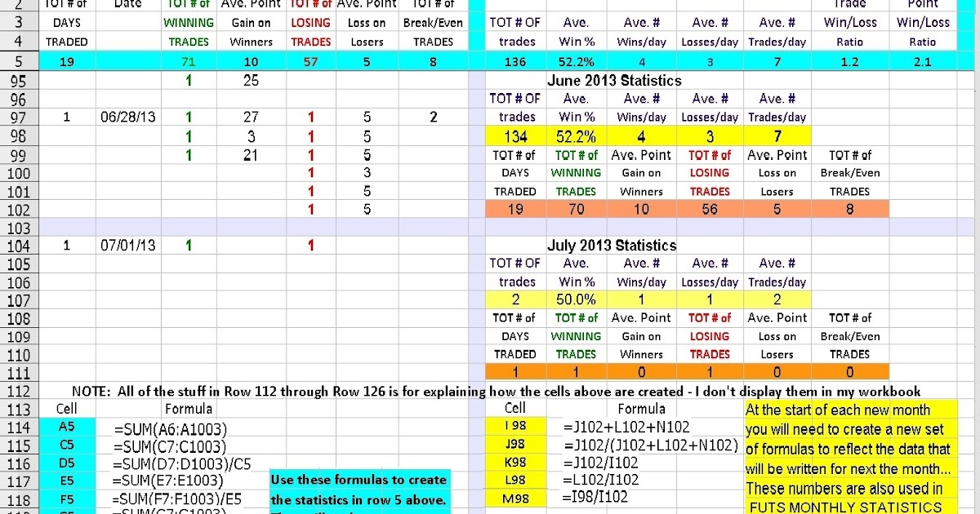Click the June 2013 Statistics title cell
The height and width of the screenshot is (514, 980).
click(x=612, y=80)
